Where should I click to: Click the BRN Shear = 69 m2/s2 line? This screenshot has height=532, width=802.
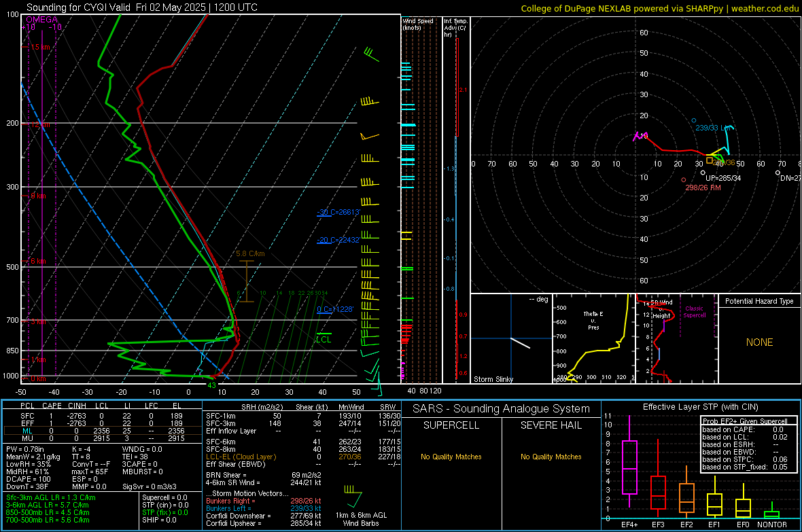[x=264, y=475]
